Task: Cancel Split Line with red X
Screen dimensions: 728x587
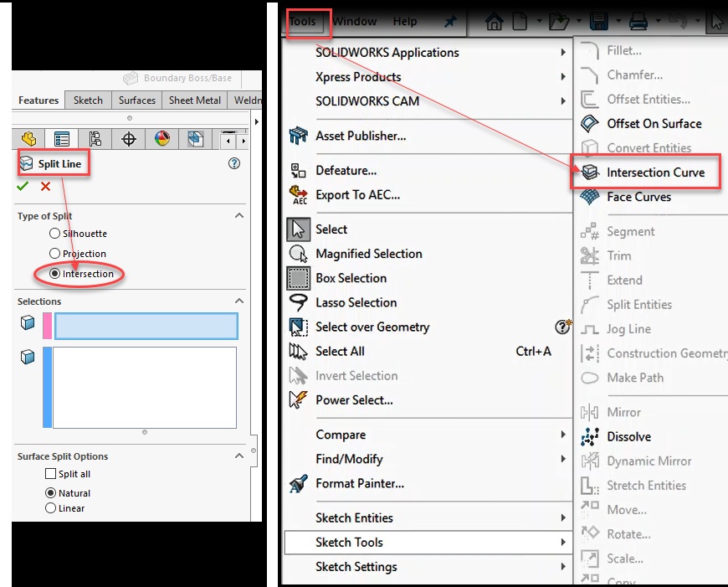Action: [x=45, y=187]
